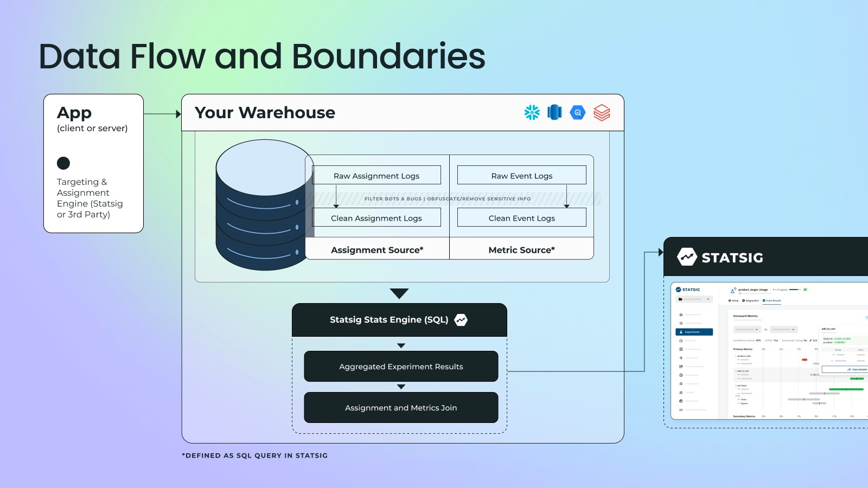Click the Amazon Redshift warehouse icon
The width and height of the screenshot is (868, 488).
(554, 112)
